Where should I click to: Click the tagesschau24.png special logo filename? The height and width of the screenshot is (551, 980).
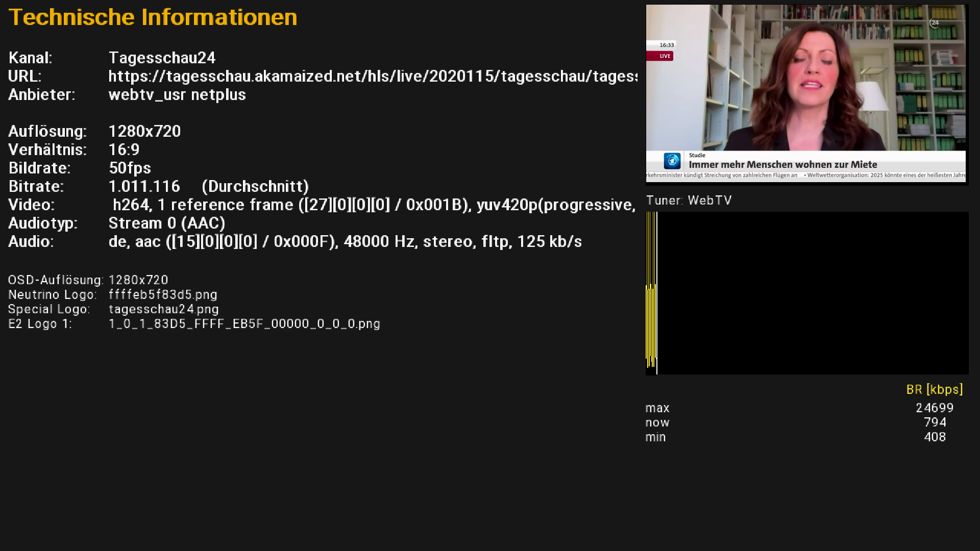coord(163,309)
